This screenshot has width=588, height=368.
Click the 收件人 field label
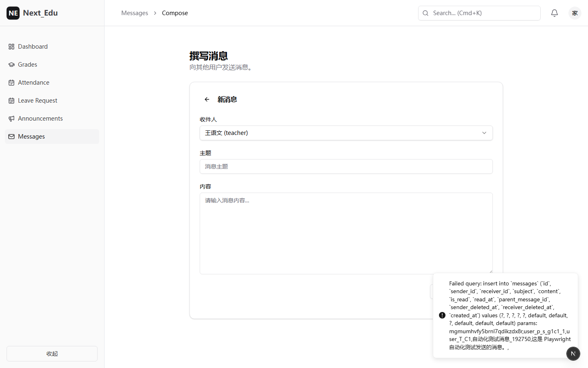(208, 119)
